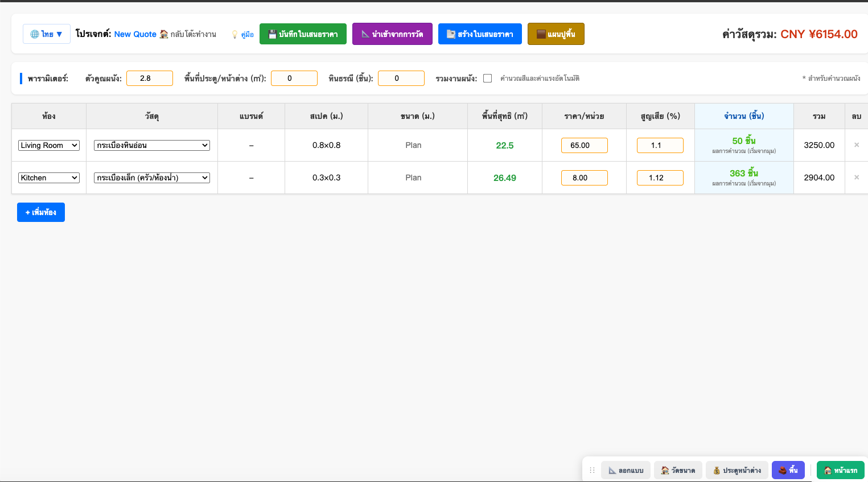Open the คู่มือ guide link

coord(243,35)
